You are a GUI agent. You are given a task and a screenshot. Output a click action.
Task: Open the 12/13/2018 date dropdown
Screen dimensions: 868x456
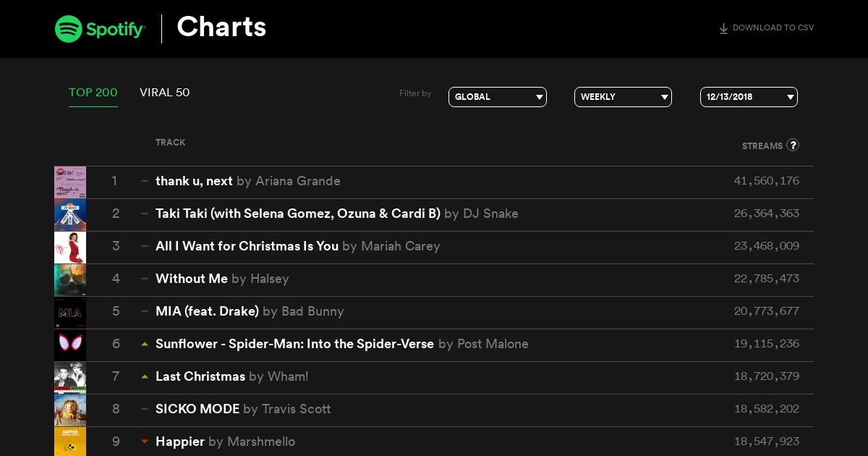point(749,97)
